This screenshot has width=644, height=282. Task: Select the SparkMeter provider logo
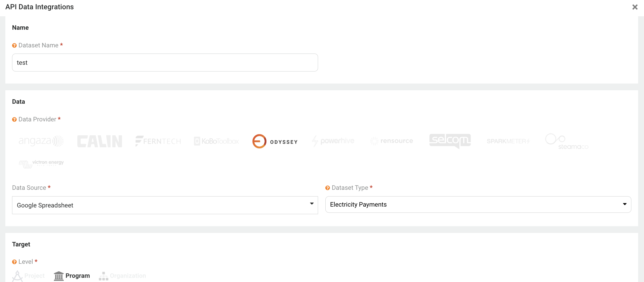click(x=508, y=141)
